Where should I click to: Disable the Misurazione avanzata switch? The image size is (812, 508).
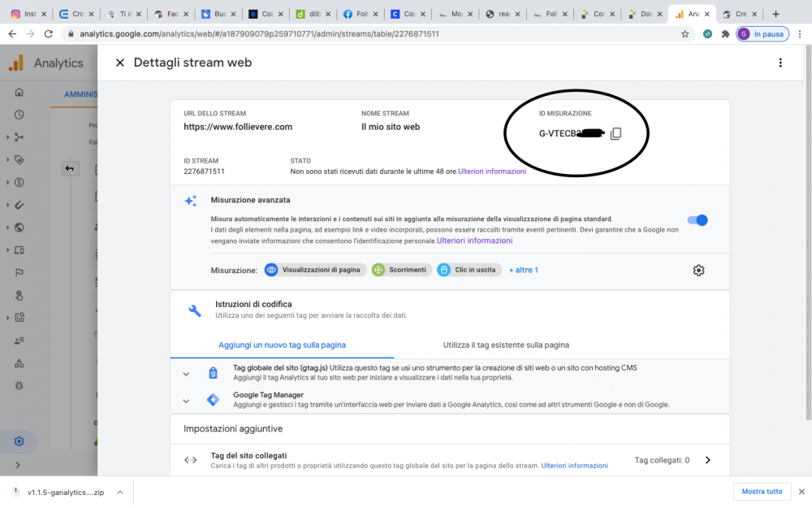697,220
